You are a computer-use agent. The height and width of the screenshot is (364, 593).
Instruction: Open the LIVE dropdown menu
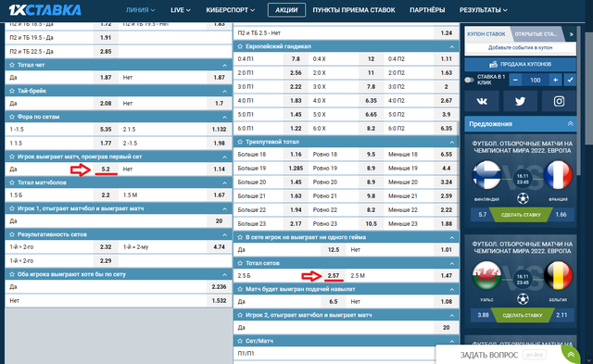pos(181,10)
